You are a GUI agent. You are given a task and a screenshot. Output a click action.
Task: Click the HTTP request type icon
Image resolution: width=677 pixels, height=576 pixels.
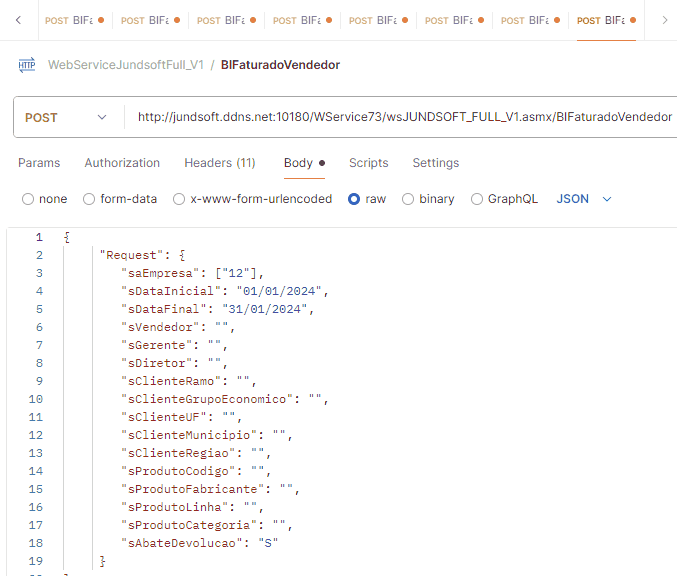click(26, 65)
